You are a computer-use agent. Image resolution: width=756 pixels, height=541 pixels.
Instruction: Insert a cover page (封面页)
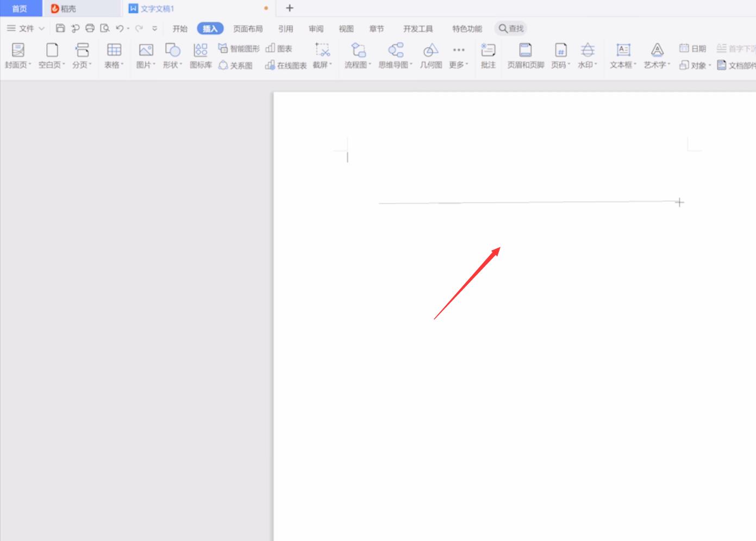[x=18, y=56]
